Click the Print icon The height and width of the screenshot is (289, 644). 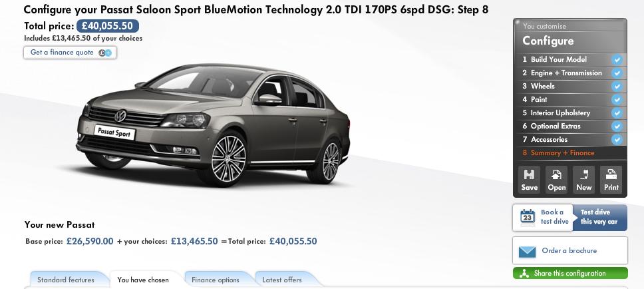tap(611, 174)
